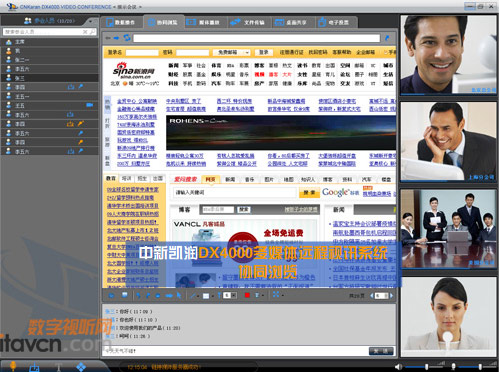Click the blue forward arrow in browser bar
Image resolution: width=500 pixels, height=372 pixels.
[x=116, y=38]
